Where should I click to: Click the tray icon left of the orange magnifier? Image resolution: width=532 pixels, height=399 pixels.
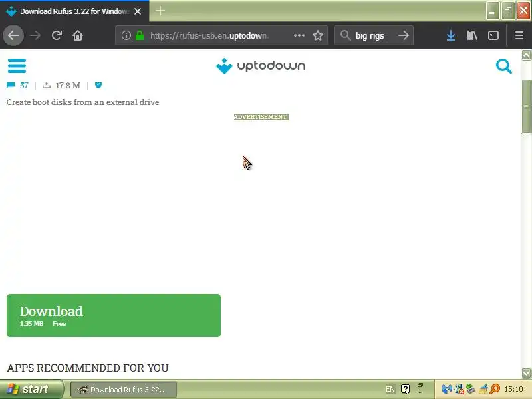(484, 389)
